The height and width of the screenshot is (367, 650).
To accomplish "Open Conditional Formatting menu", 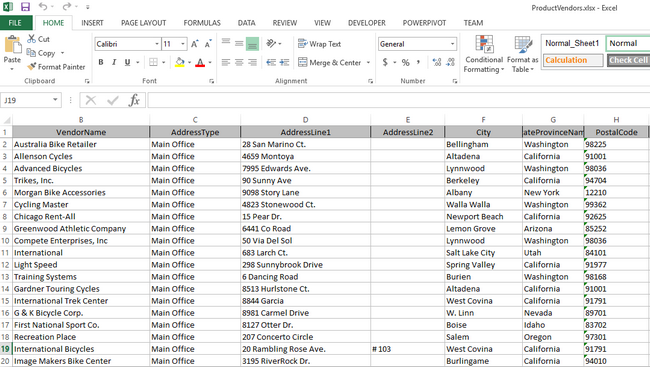I will (x=484, y=54).
